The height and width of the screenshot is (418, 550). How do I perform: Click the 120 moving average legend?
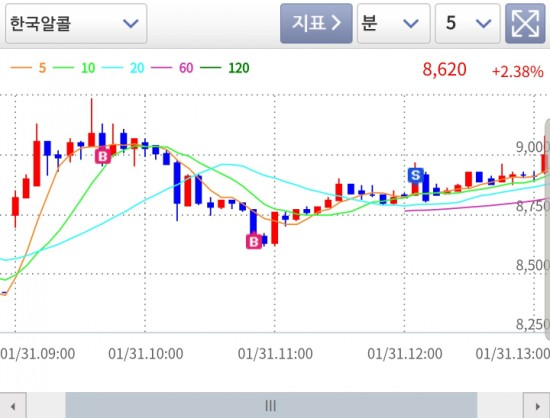(x=225, y=68)
